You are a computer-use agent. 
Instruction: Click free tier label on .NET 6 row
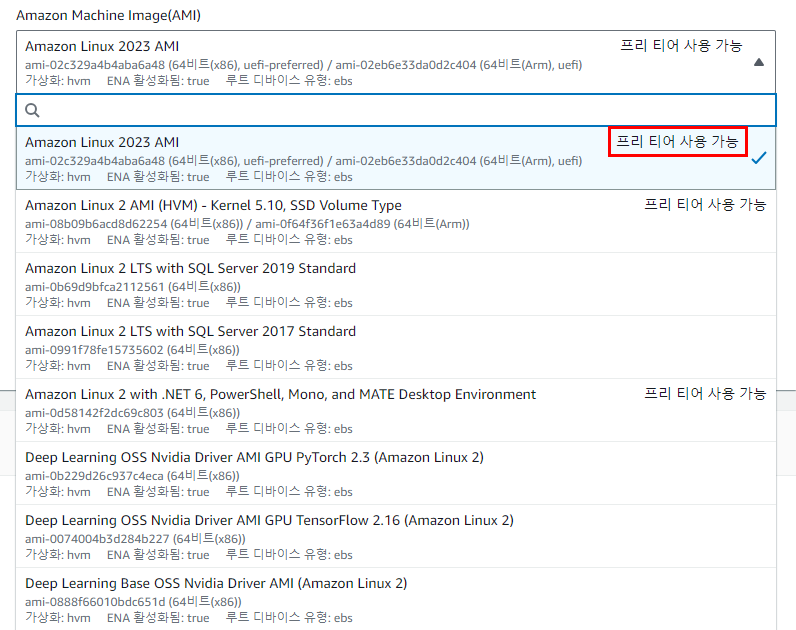point(705,393)
